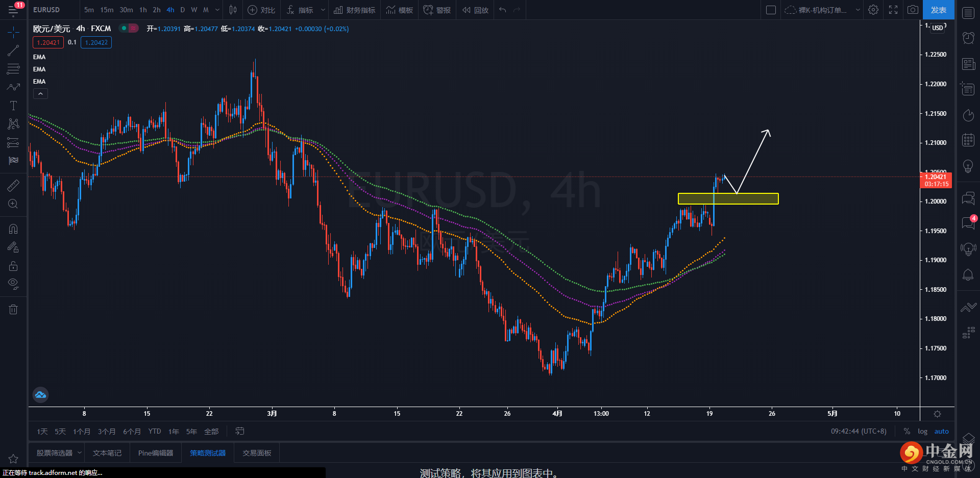Choose the ruler measure tool
Screen dimensions: 980x478
[13, 185]
